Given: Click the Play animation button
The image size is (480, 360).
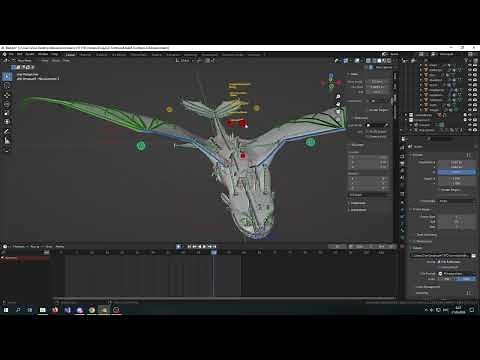Looking at the screenshot, I should tap(204, 247).
